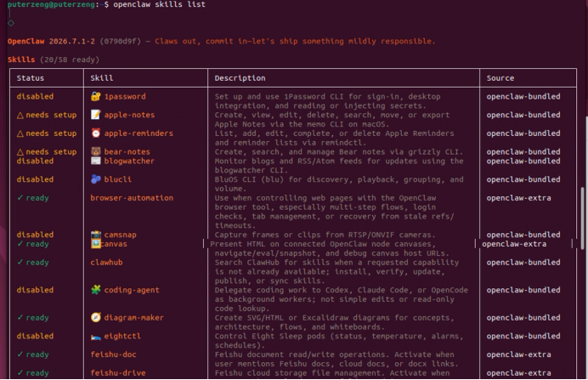The image size is (588, 380).
Task: Select the bear-notes skill name
Action: (x=127, y=151)
